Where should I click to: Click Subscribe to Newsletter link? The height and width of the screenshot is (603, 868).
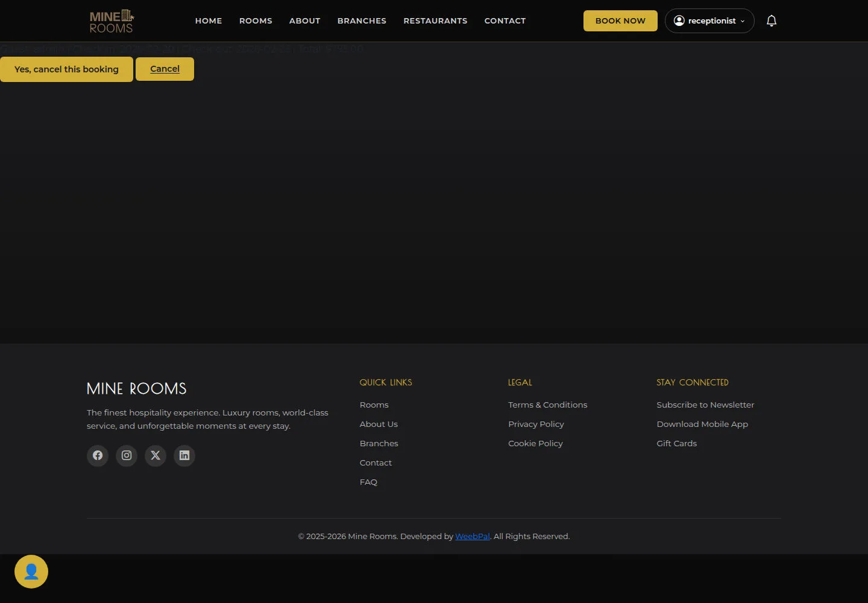[705, 405]
